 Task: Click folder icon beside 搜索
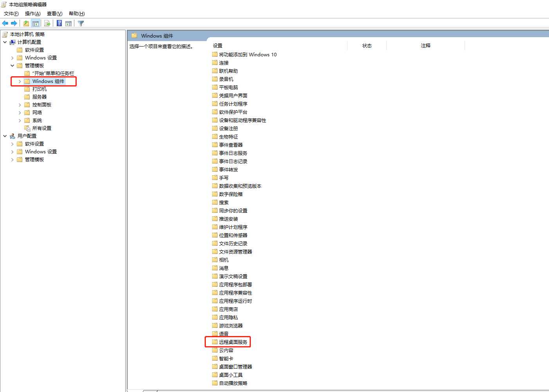pos(215,202)
